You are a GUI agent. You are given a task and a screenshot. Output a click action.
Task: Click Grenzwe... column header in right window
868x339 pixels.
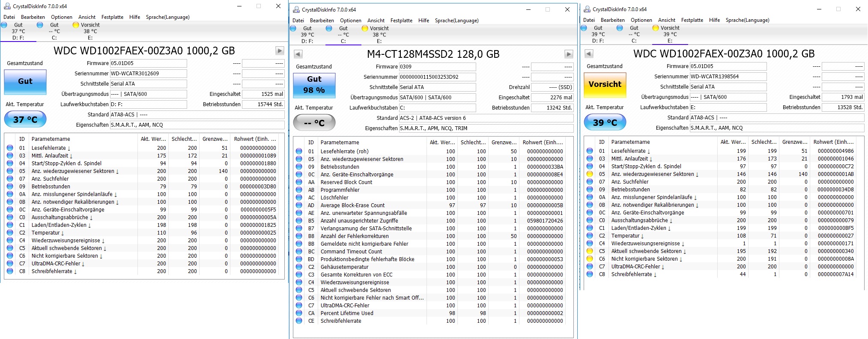point(795,142)
